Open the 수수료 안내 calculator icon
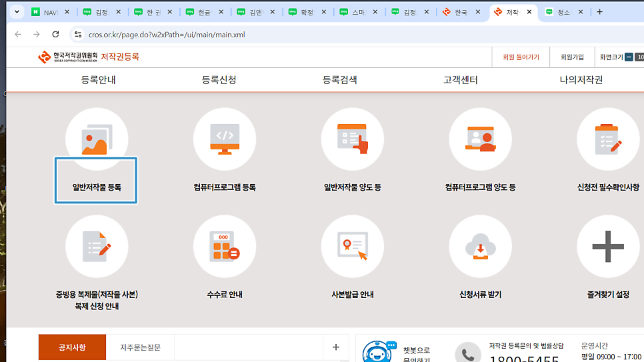Screen dimensions: 644x362 (225, 247)
